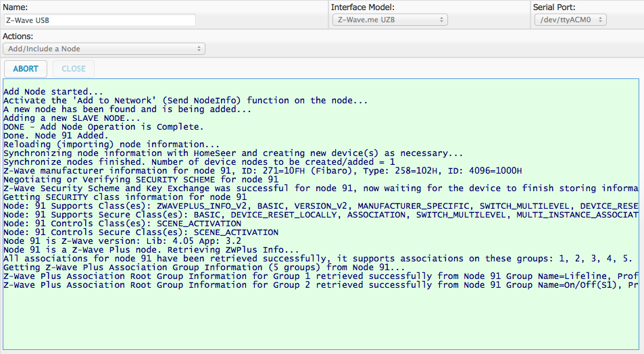Select line 'Adding a new SLAVE NODE...'
The width and height of the screenshot is (644, 354).
[72, 118]
